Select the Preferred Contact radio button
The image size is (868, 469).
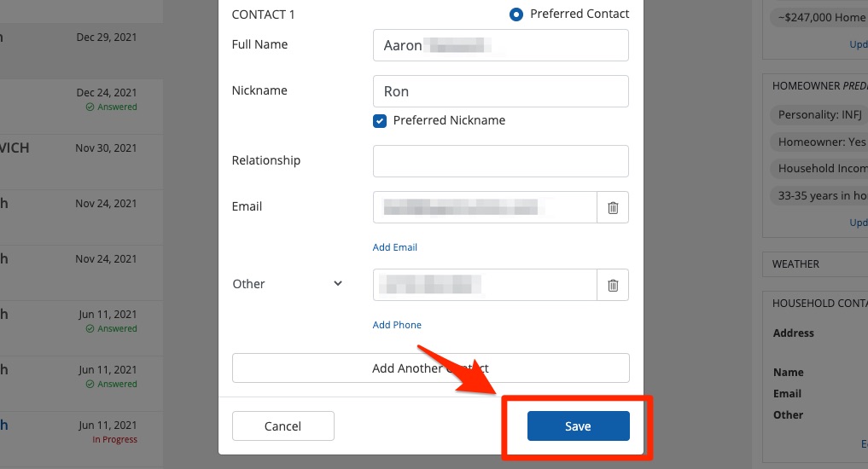point(516,14)
